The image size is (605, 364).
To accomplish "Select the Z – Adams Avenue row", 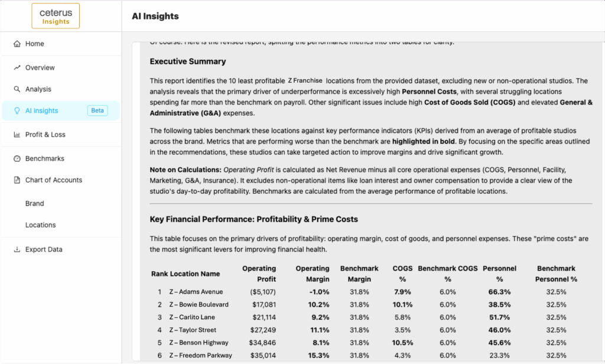I will [364, 292].
